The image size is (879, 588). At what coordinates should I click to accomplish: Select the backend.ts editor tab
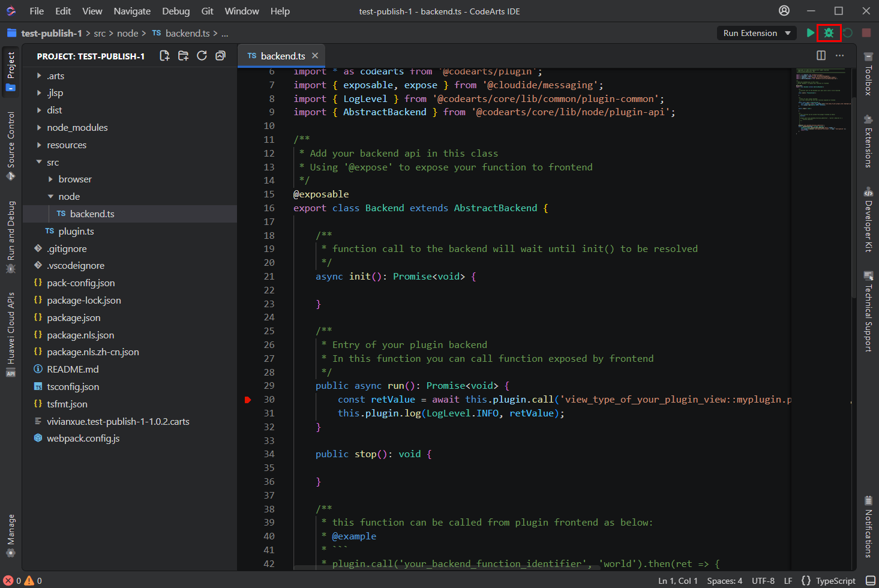coord(283,56)
